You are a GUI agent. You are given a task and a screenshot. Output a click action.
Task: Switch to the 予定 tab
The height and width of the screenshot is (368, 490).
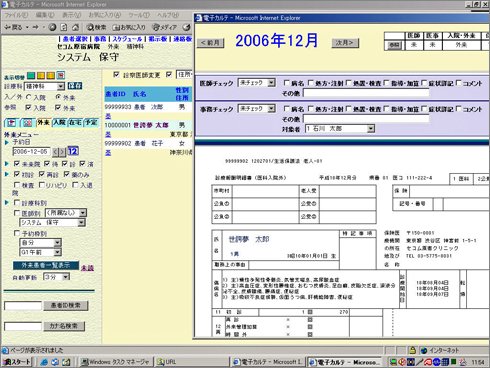(91, 122)
